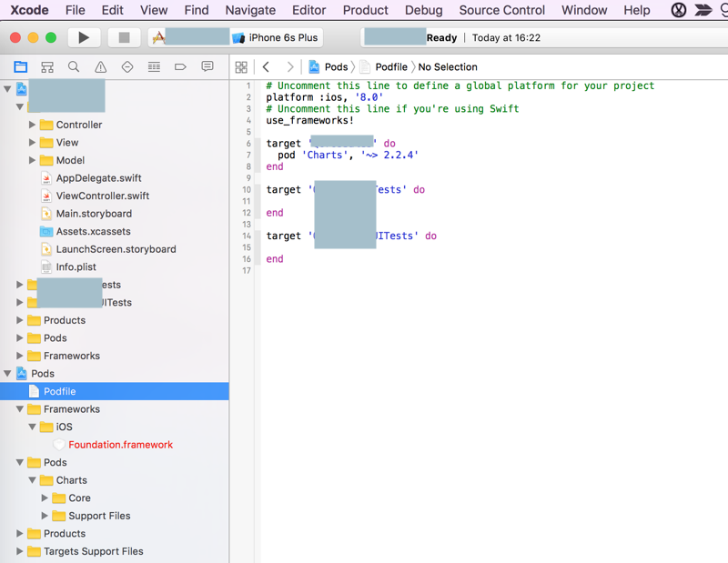Open the Editor menu

point(308,10)
